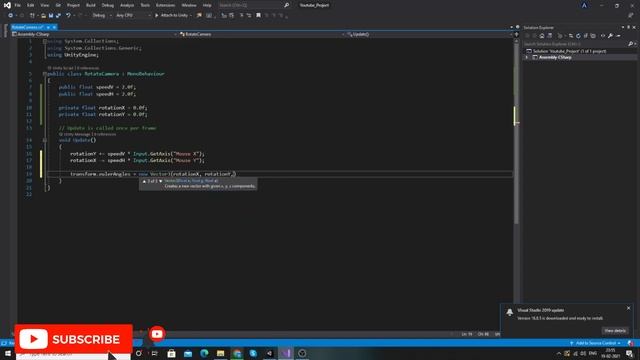This screenshot has height=360, width=640.
Task: Open the Help menu
Action: [x=207, y=5]
